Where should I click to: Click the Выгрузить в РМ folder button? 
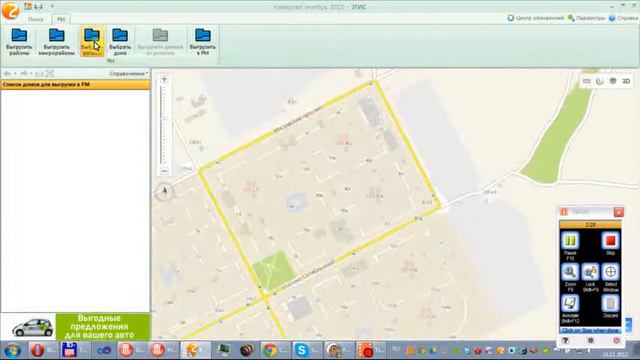(202, 42)
